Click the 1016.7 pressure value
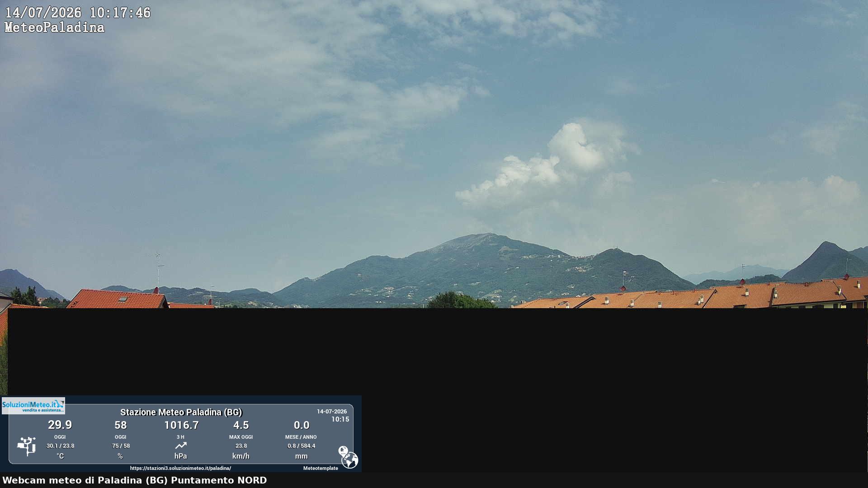This screenshot has height=488, width=868. [181, 425]
